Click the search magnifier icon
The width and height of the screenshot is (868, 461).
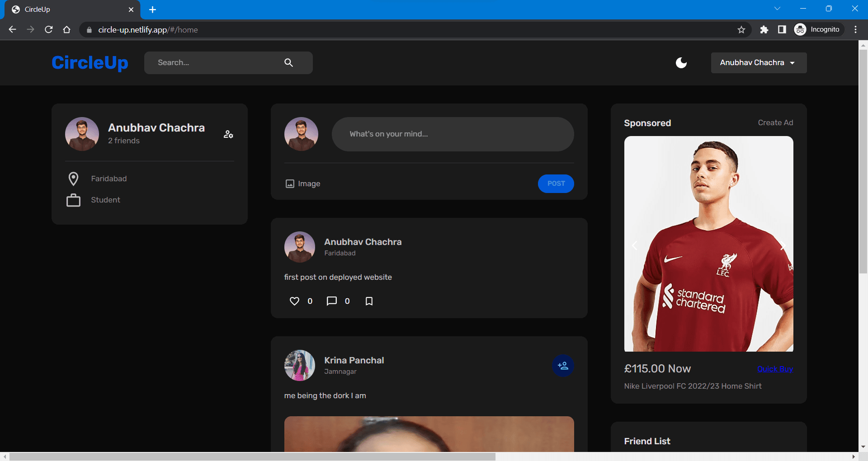coord(288,63)
